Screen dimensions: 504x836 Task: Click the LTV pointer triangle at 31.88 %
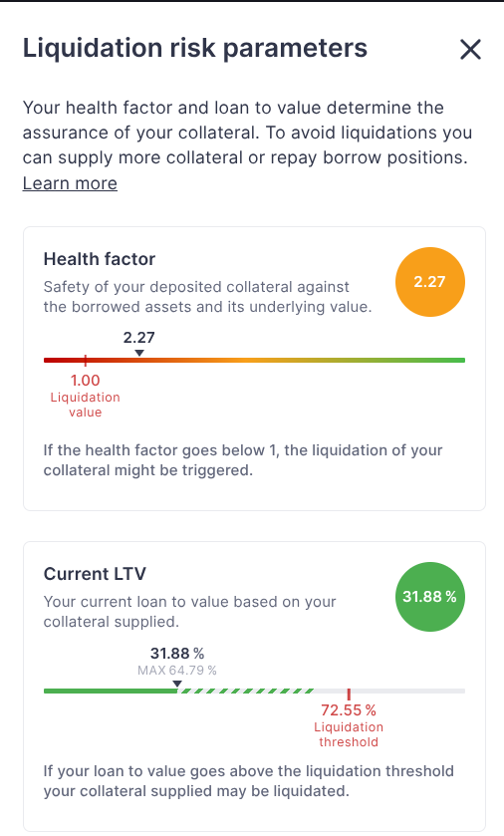pyautogui.click(x=177, y=685)
